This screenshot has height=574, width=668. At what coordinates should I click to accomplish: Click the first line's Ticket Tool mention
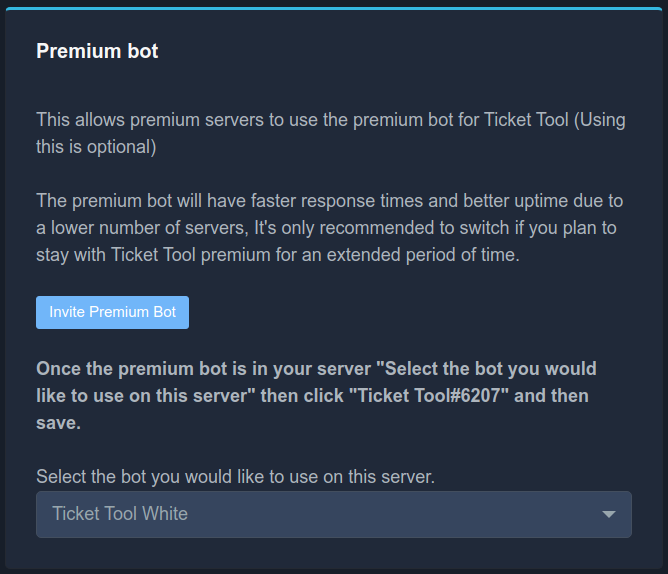(526, 120)
